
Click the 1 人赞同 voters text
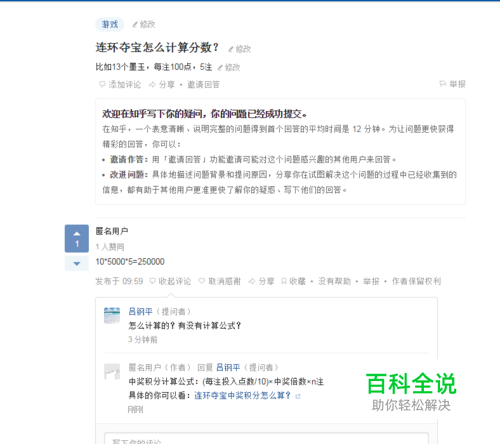pyautogui.click(x=110, y=247)
